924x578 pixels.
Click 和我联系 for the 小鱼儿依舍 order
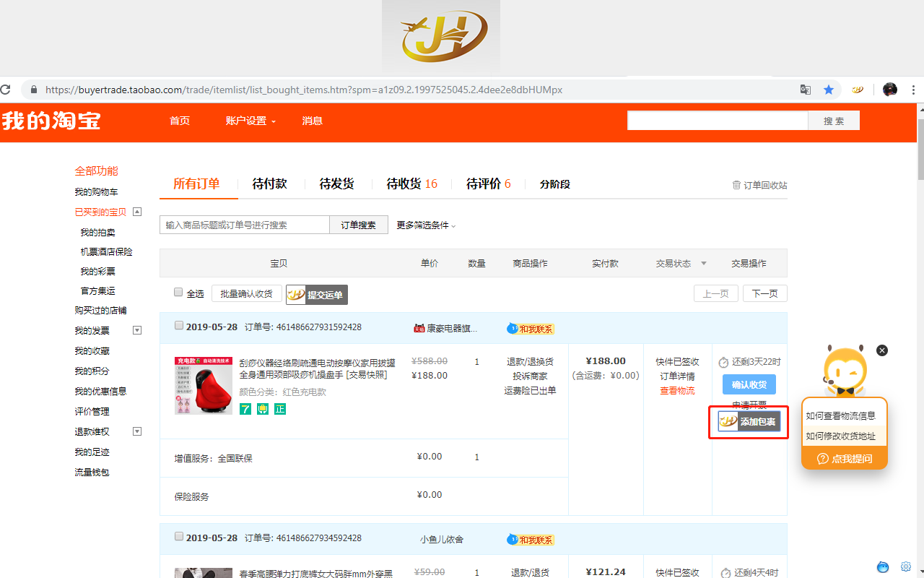click(531, 540)
